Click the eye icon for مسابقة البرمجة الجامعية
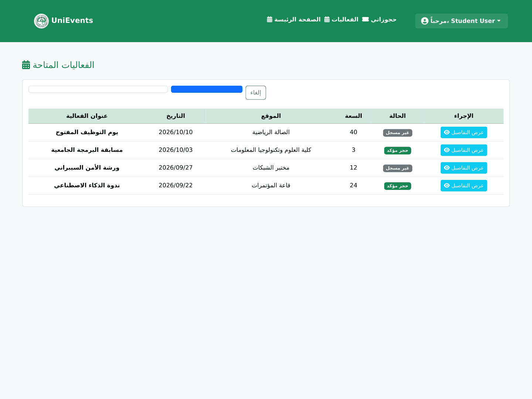This screenshot has width=532, height=399. click(x=447, y=150)
